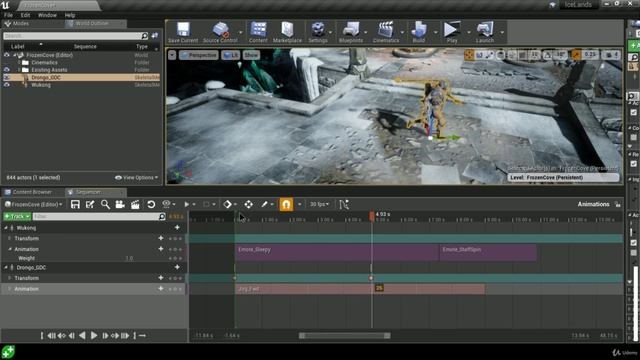Open the 30 fps frame rate dropdown

(x=319, y=204)
